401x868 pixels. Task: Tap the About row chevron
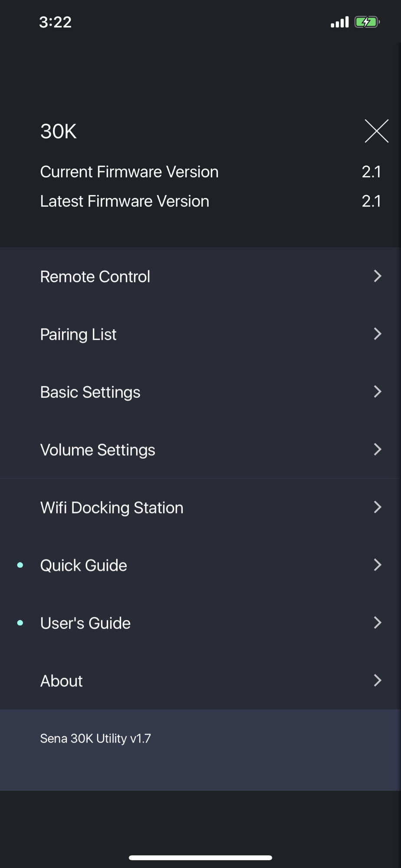coord(378,680)
